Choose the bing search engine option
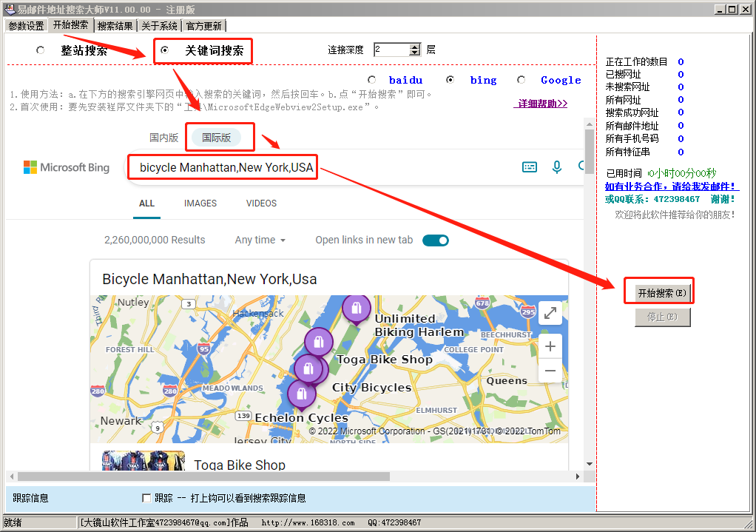The image size is (756, 532). pyautogui.click(x=450, y=80)
